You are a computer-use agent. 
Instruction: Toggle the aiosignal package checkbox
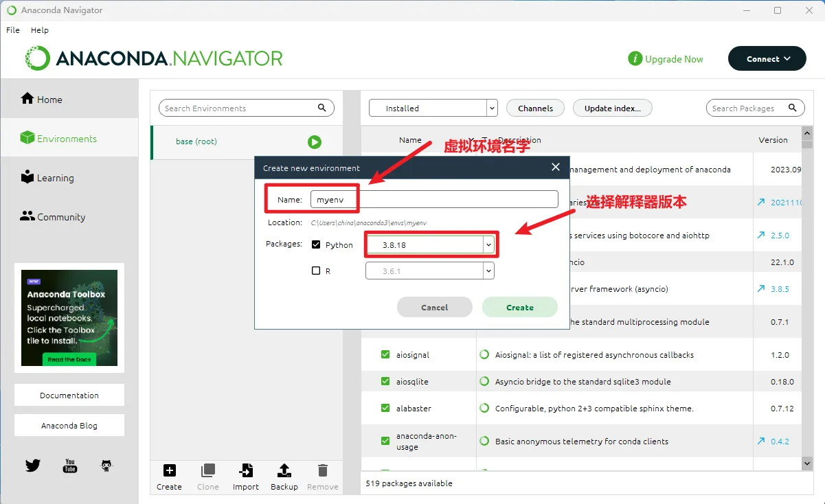pos(385,354)
